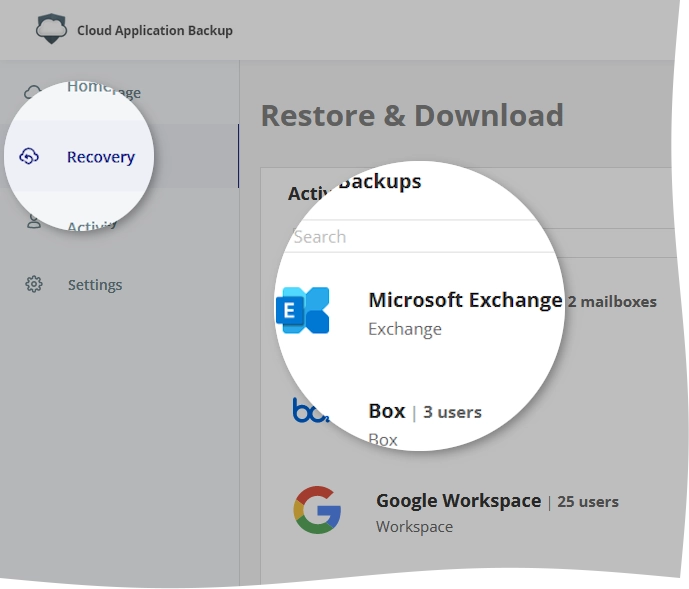Select Recovery in the sidebar menu

pyautogui.click(x=101, y=157)
